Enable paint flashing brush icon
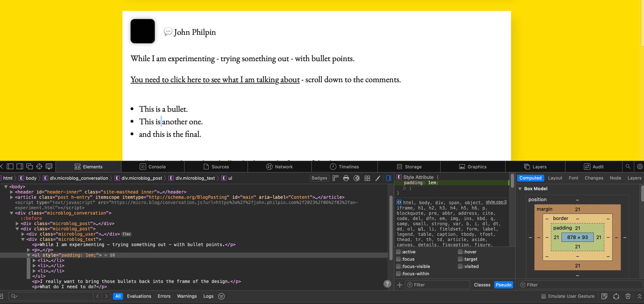This screenshot has width=644, height=304. (378, 178)
